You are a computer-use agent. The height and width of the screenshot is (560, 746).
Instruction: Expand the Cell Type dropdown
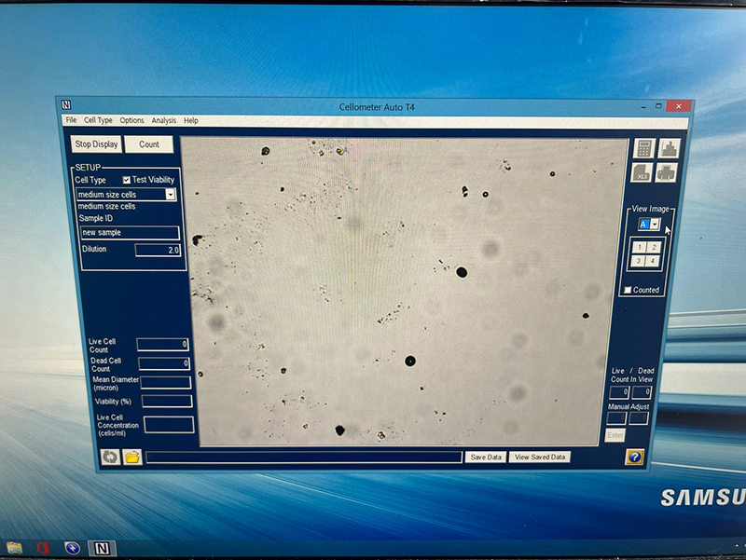(x=171, y=195)
